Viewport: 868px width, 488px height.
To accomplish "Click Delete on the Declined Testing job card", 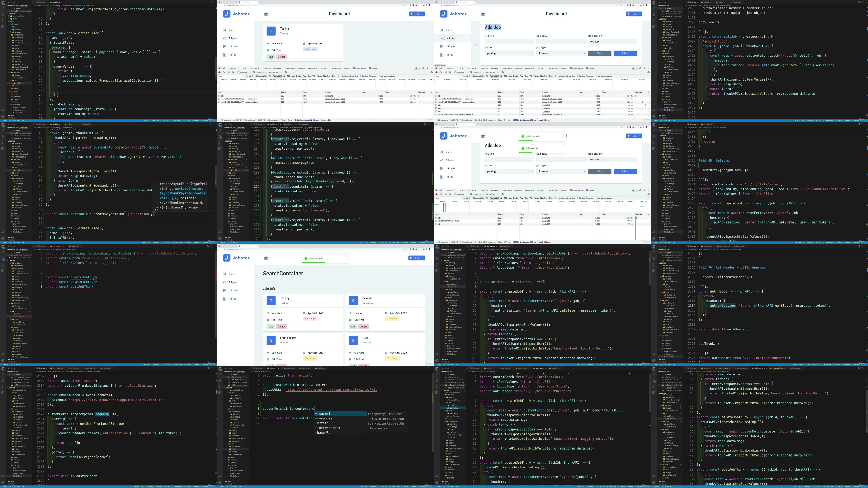I will tap(281, 326).
